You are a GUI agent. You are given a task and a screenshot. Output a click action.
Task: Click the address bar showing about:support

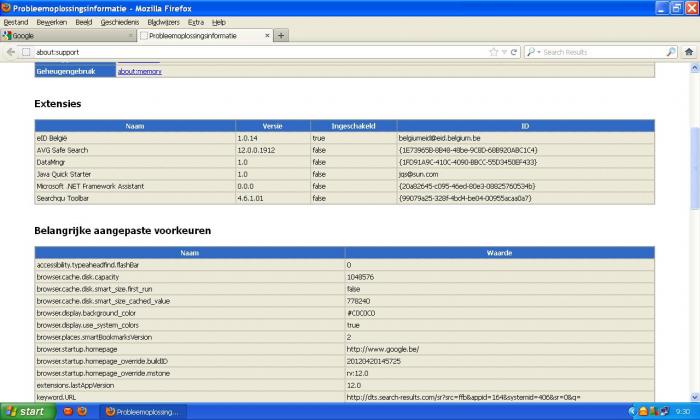point(250,52)
